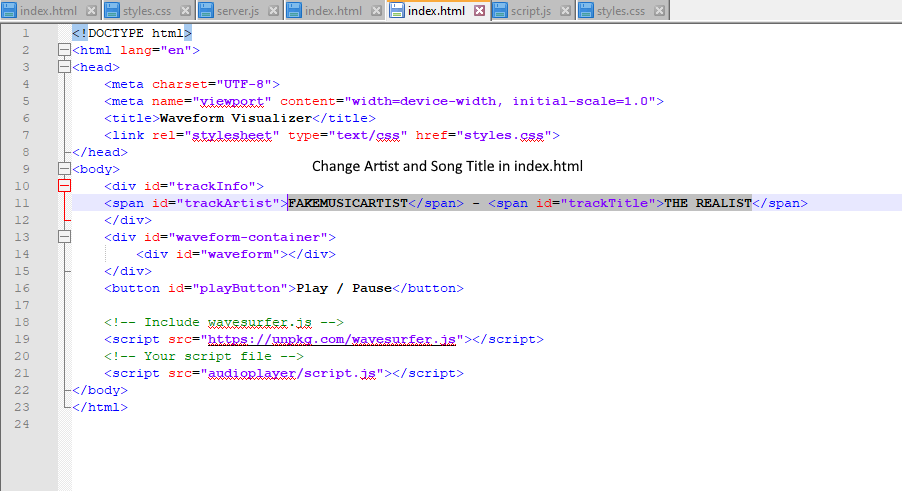The image size is (902, 491).
Task: Click the closing </head> tag
Action: pyautogui.click(x=100, y=152)
